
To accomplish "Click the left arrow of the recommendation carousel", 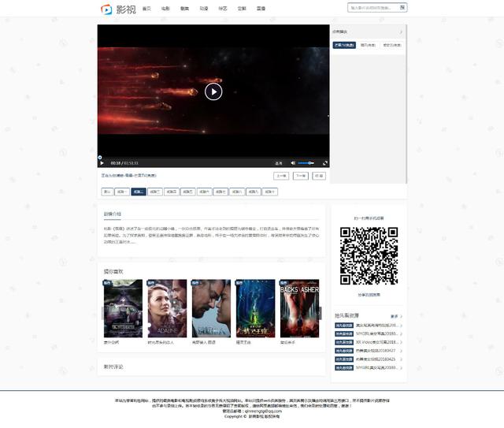I will click(x=103, y=313).
